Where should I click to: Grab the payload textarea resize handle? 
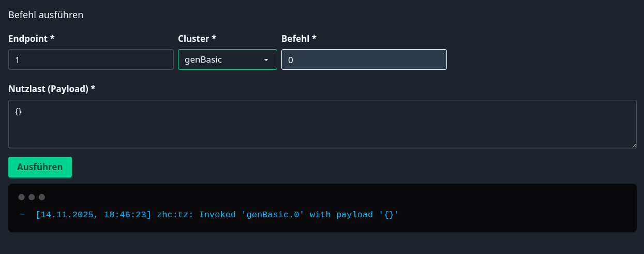[x=633, y=145]
